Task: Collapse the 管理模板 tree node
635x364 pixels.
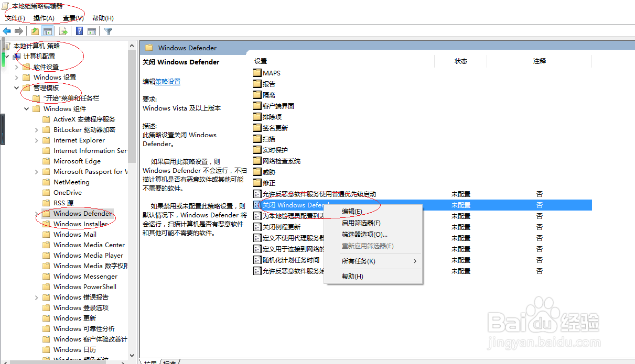Action: click(x=16, y=87)
